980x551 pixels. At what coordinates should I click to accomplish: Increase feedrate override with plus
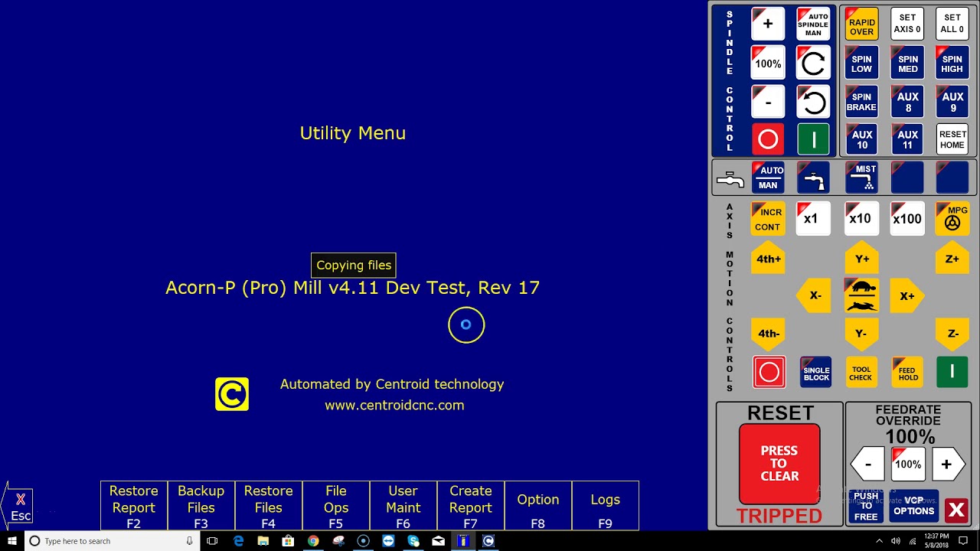coord(947,465)
